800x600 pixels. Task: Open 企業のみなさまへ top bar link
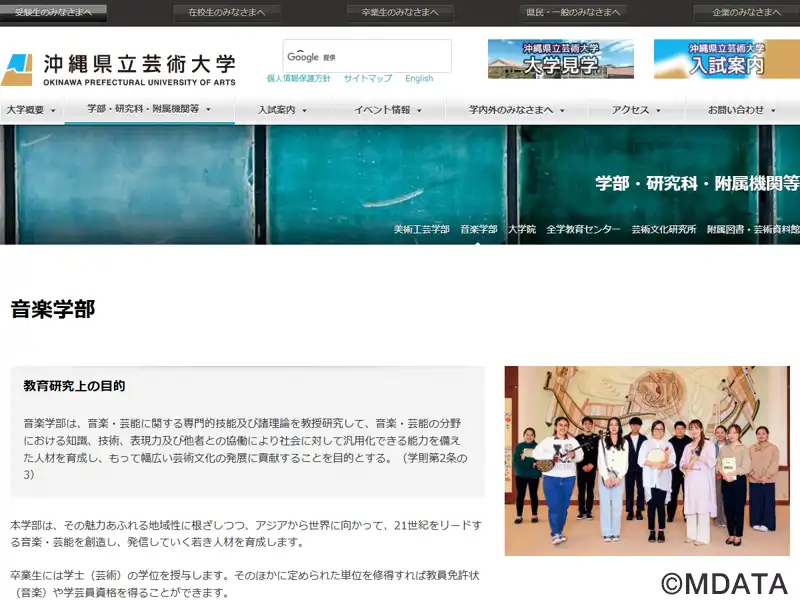tap(746, 12)
